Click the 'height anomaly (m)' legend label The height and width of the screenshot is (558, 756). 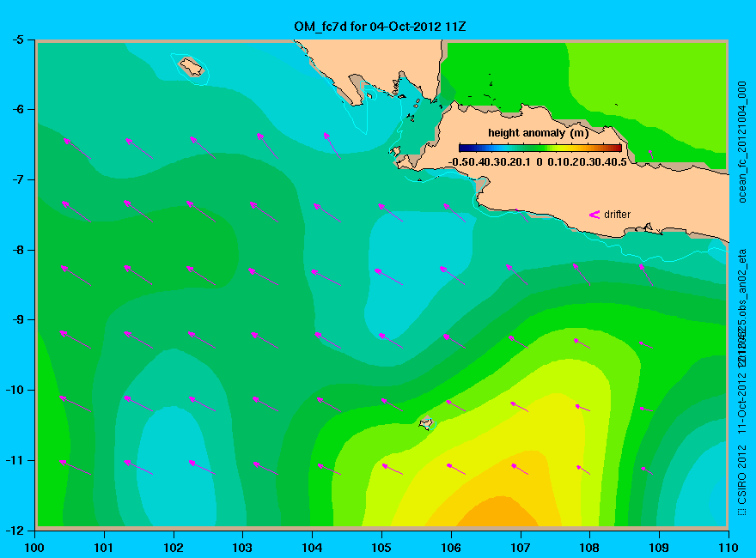(x=538, y=132)
